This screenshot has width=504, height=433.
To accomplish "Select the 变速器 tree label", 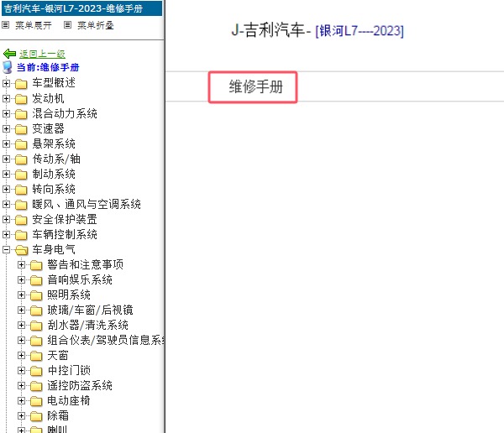I will 48,128.
